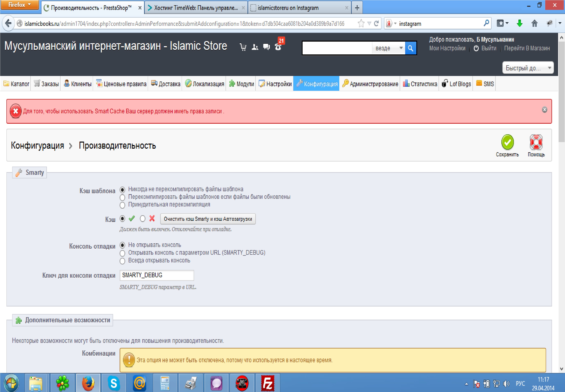Disable cache with the red X radio
The image size is (565, 392).
tap(143, 219)
